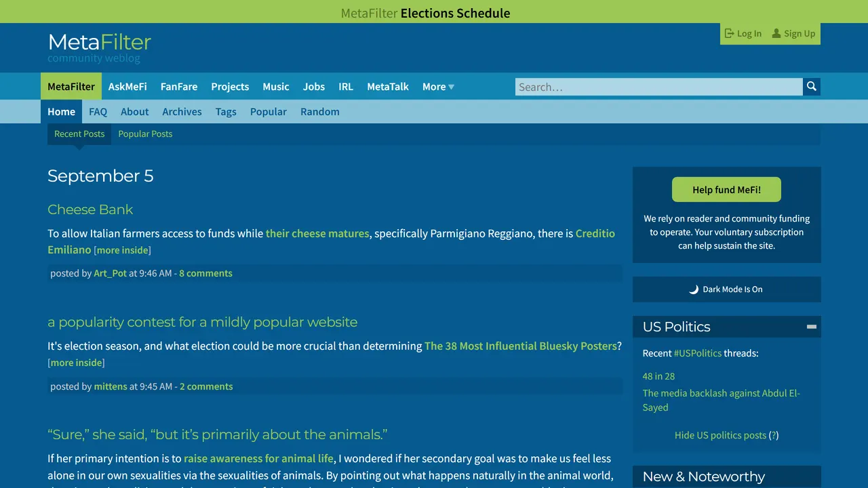Viewport: 868px width, 488px height.
Task: Open the popularity contest post title
Action: pos(202,322)
